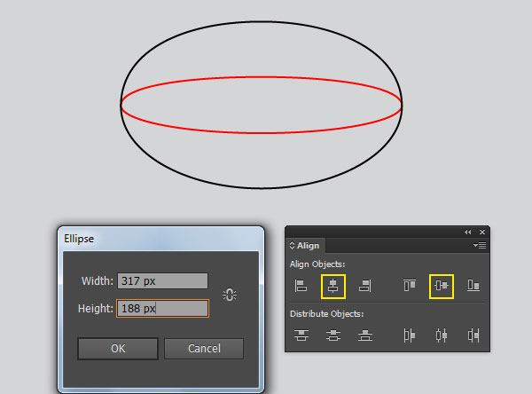Screen dimensions: 532x394
Task: Collapse the Align panel to icons
Action: pyautogui.click(x=468, y=232)
